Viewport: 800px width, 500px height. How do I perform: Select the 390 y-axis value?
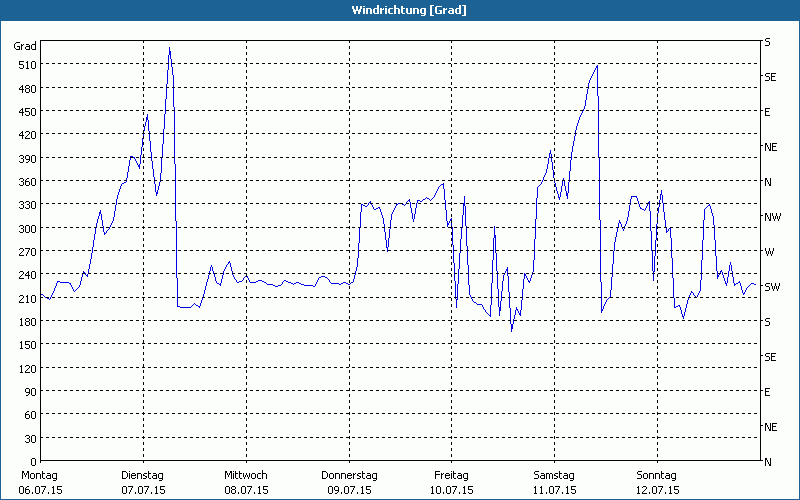(28, 159)
